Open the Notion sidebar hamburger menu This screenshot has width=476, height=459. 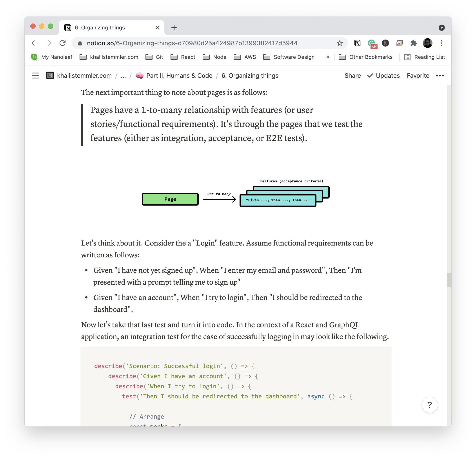tap(35, 76)
